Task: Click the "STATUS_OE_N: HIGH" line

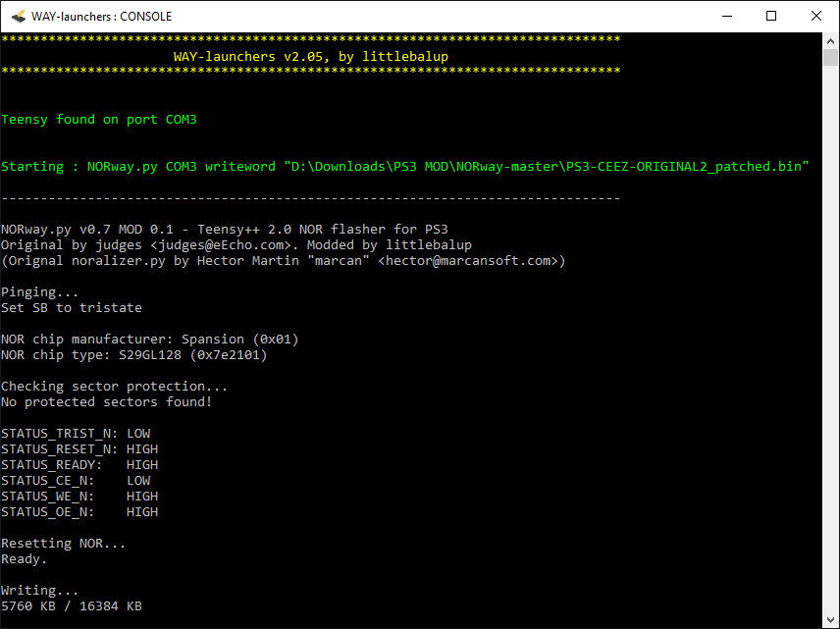Action: (x=79, y=511)
